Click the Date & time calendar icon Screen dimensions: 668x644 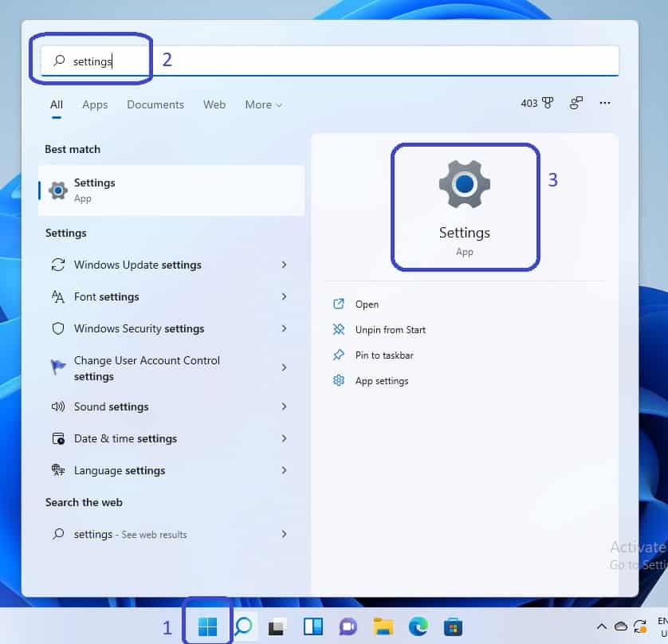(x=58, y=438)
